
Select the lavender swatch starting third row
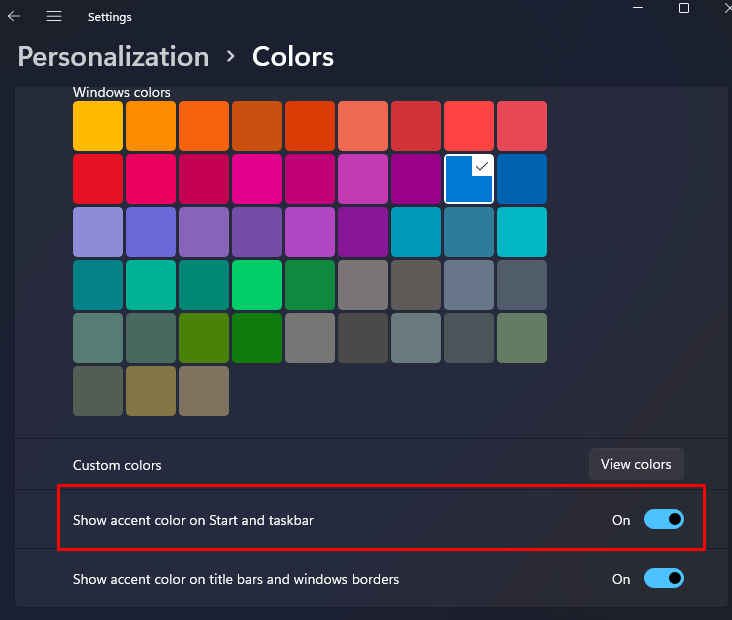[98, 232]
